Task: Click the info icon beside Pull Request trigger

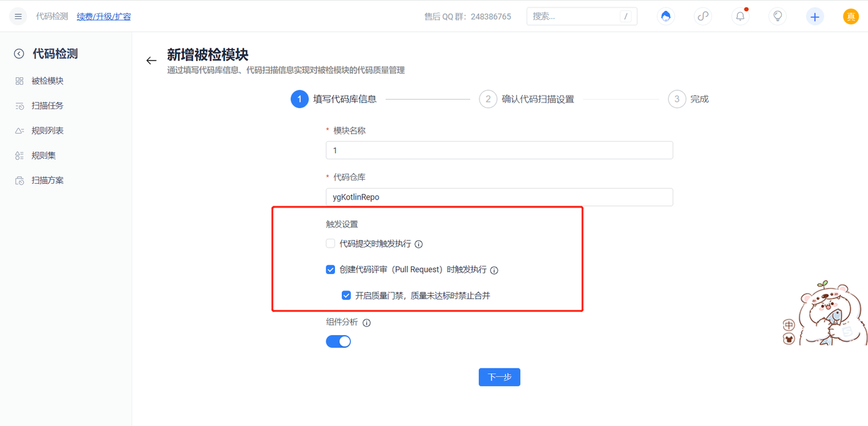Action: [494, 270]
